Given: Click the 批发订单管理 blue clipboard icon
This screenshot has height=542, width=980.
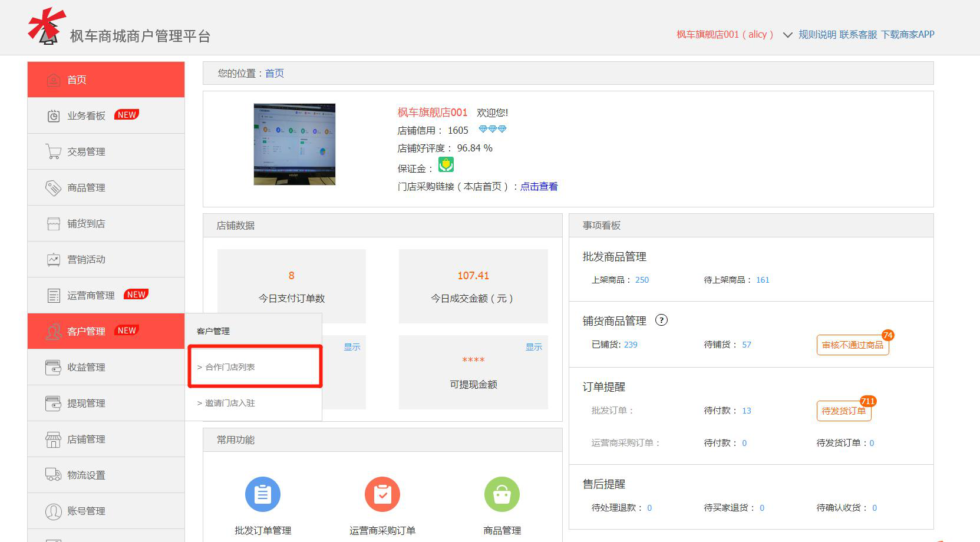Looking at the screenshot, I should [262, 494].
